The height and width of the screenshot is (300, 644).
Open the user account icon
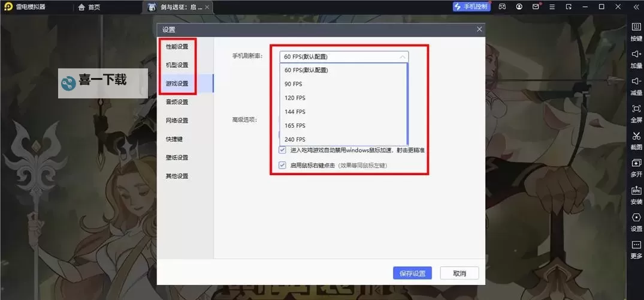(519, 7)
